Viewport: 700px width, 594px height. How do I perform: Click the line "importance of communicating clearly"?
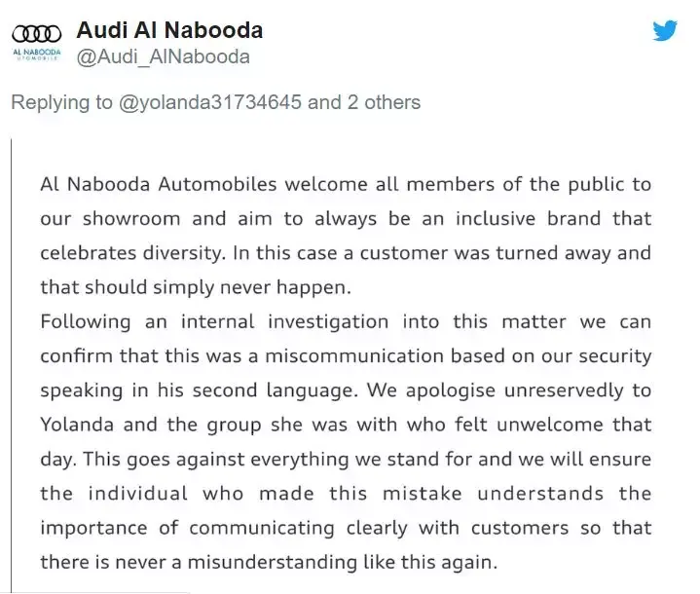tap(346, 528)
